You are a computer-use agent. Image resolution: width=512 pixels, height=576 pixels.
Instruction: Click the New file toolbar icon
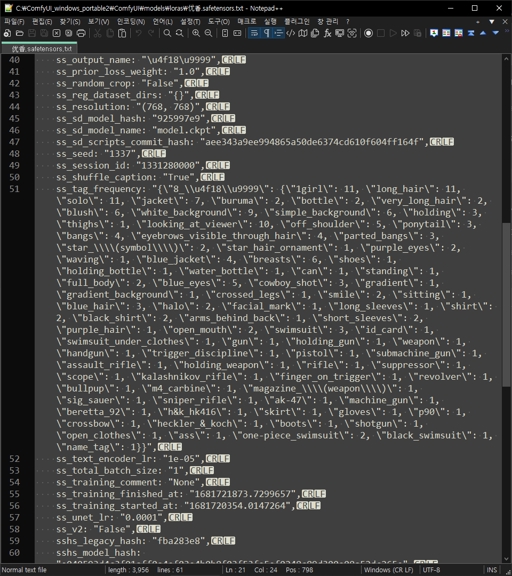tap(7, 33)
